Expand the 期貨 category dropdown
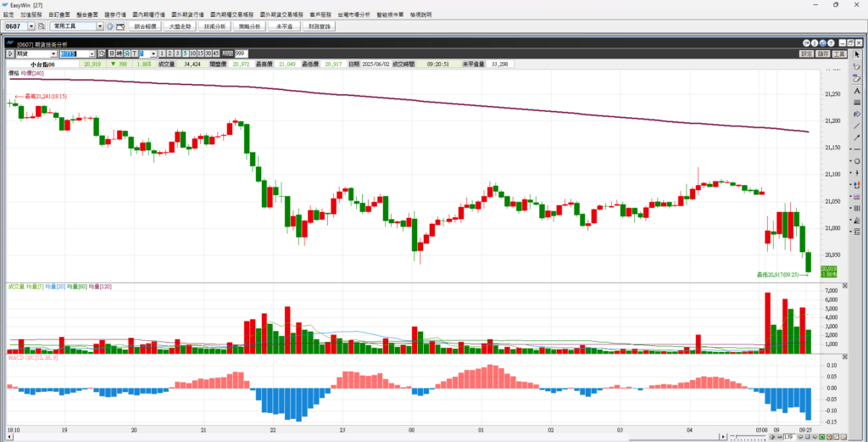The height and width of the screenshot is (442, 868). (x=53, y=53)
